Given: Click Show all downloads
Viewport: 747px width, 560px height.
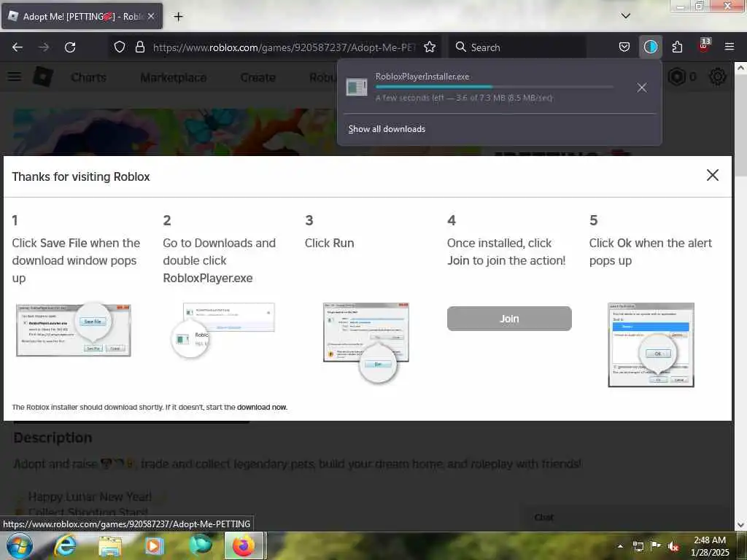Looking at the screenshot, I should [387, 129].
